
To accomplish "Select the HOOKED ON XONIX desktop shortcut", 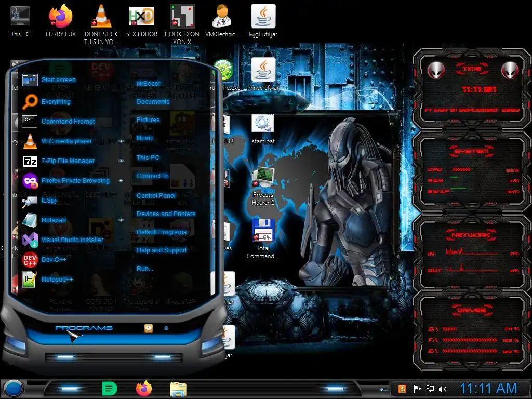I will (182, 24).
